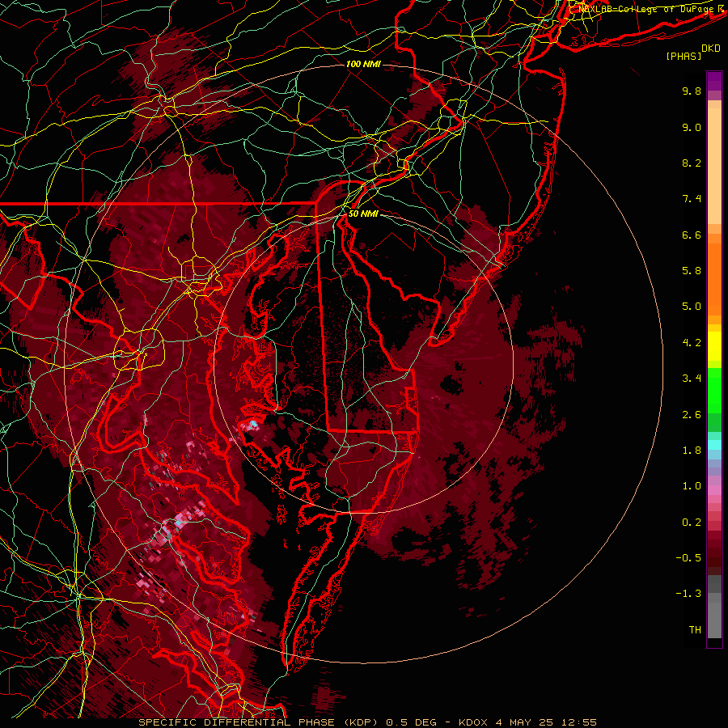Image resolution: width=728 pixels, height=728 pixels.
Task: Select the 4.2 value on the color scale
Action: tap(692, 343)
